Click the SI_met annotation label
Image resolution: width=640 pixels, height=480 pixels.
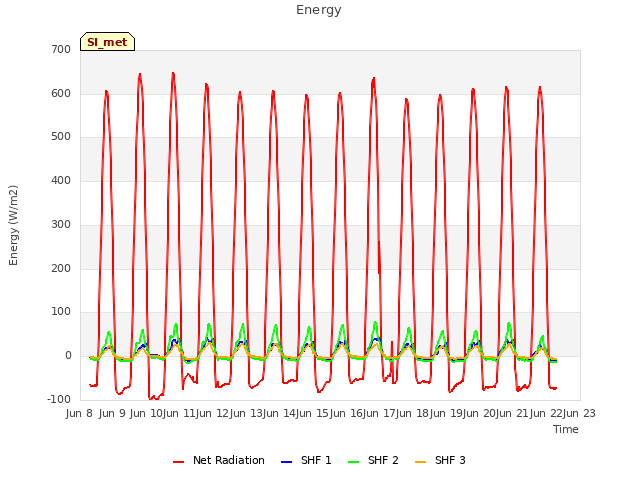(107, 42)
